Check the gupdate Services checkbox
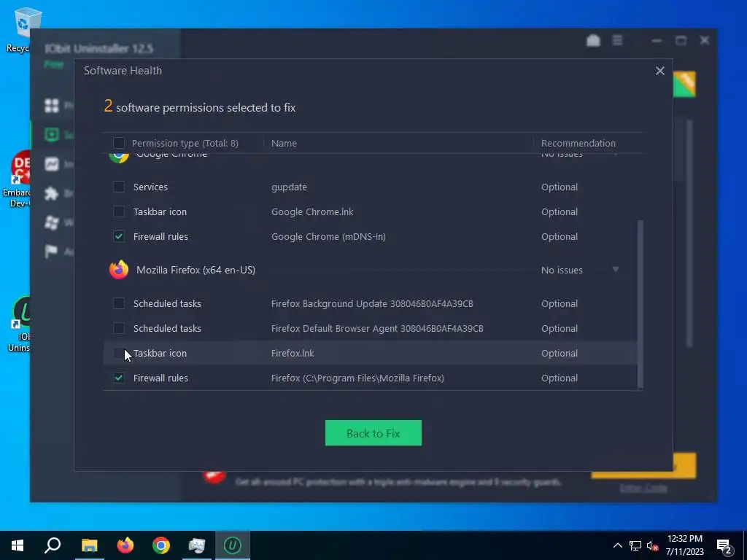Viewport: 747px width, 560px height. coord(119,187)
